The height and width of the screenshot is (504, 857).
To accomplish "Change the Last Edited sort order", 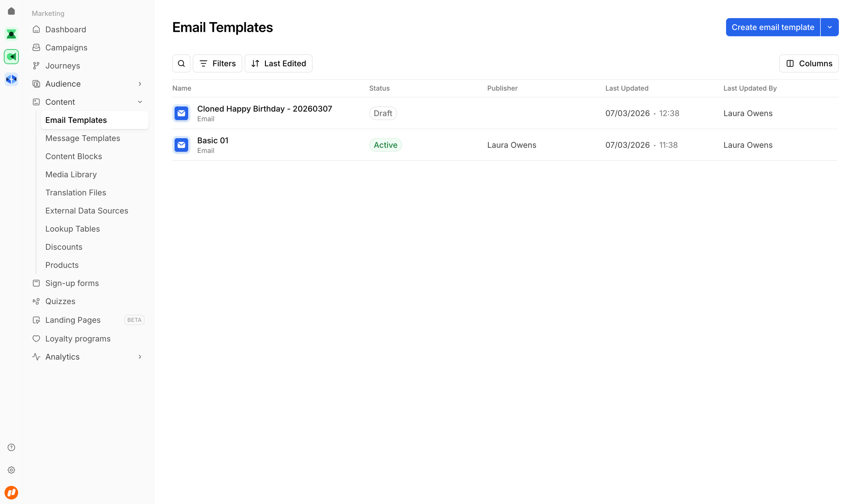I will [x=279, y=64].
